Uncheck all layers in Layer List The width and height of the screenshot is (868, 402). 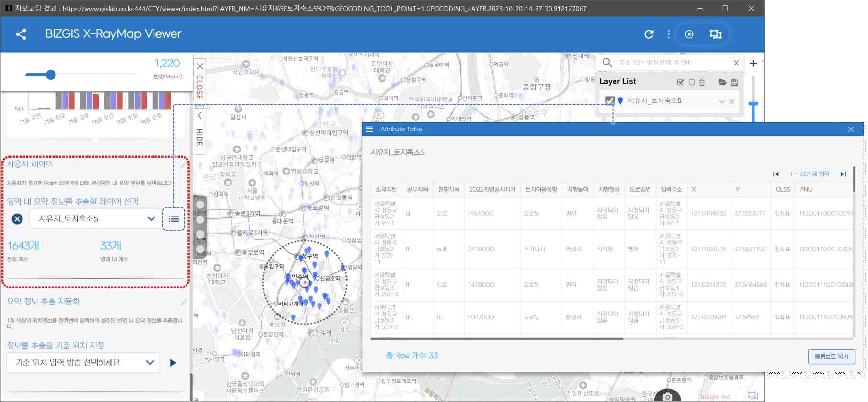(x=692, y=82)
